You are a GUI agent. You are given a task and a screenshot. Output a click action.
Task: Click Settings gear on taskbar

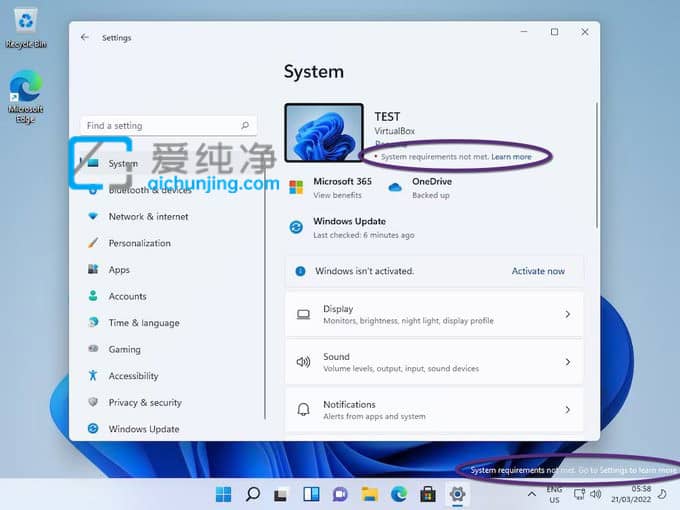(x=458, y=494)
